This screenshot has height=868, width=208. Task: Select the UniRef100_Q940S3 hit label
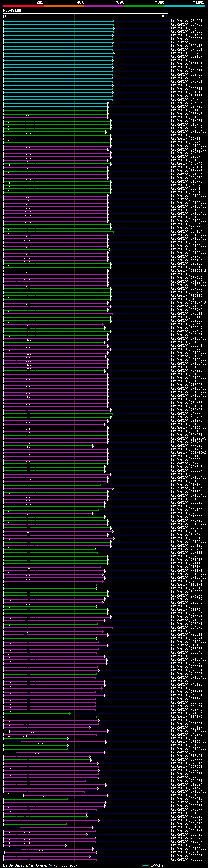pyautogui.click(x=187, y=32)
